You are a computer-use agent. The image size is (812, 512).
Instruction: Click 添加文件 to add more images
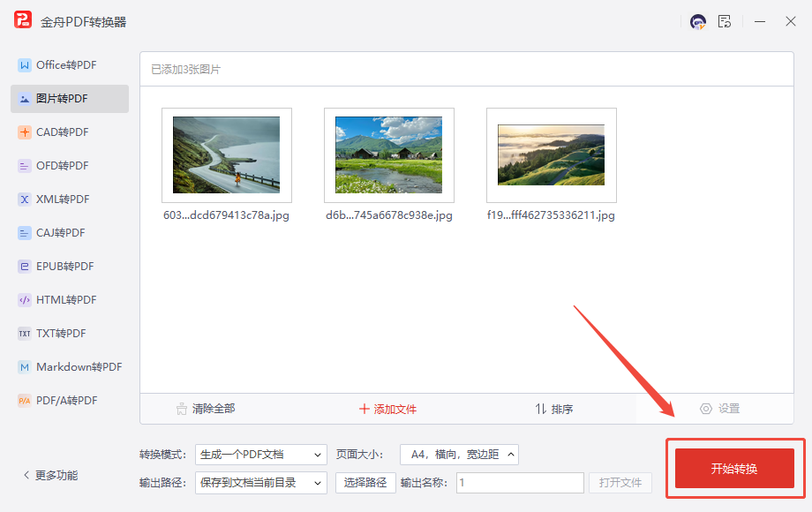pos(387,409)
